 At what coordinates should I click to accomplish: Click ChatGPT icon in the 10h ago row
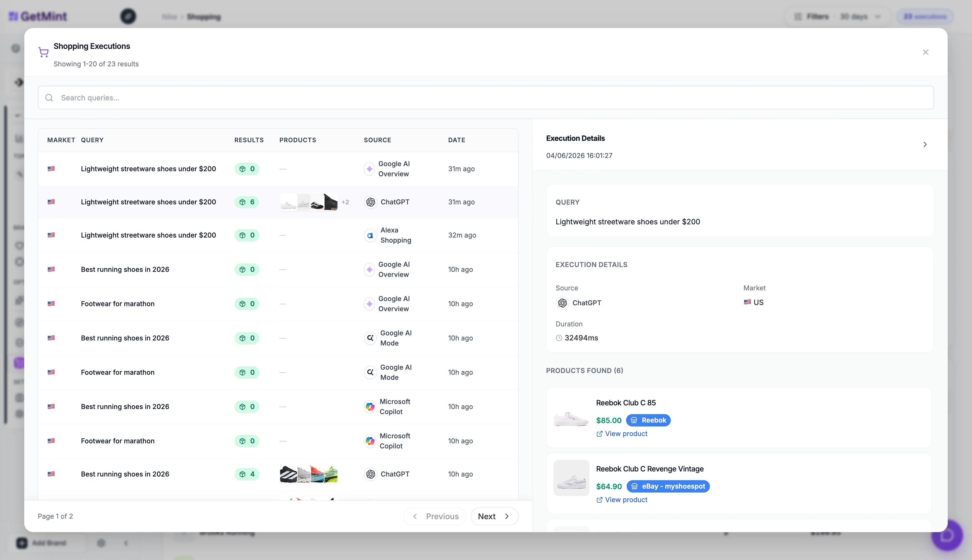(x=371, y=474)
